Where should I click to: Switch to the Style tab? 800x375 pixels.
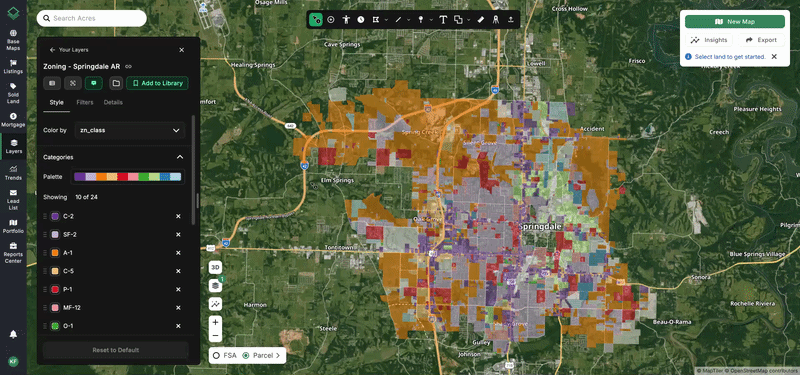[x=57, y=103]
